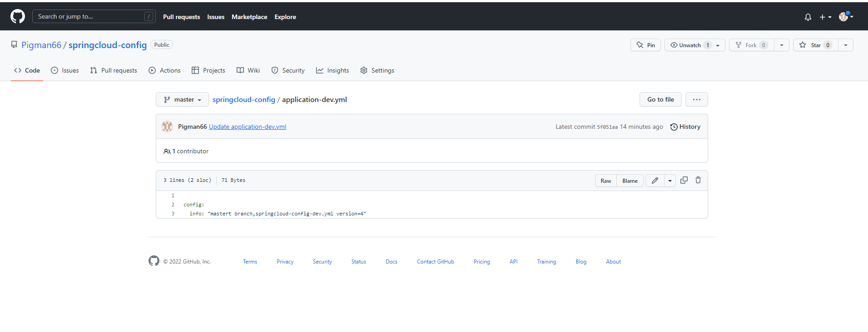Screen dimensions: 868x332
Task: Open the Update application-dev.yml commit link
Action: (x=248, y=127)
